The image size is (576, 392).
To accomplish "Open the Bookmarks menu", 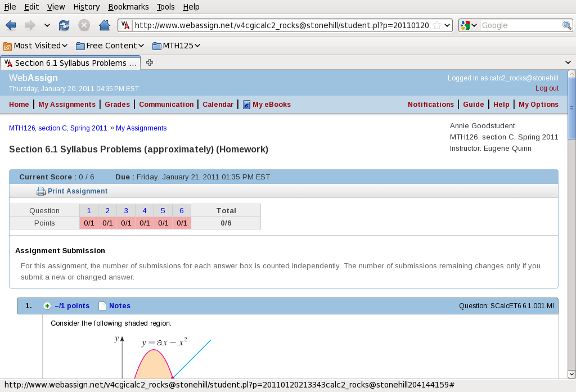I will tap(128, 7).
